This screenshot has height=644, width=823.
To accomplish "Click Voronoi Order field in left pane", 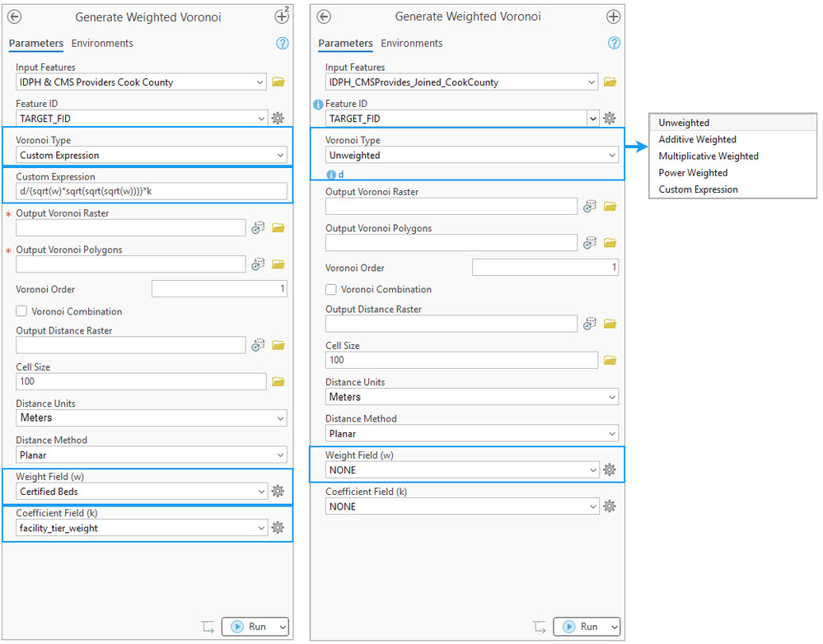I will [219, 289].
